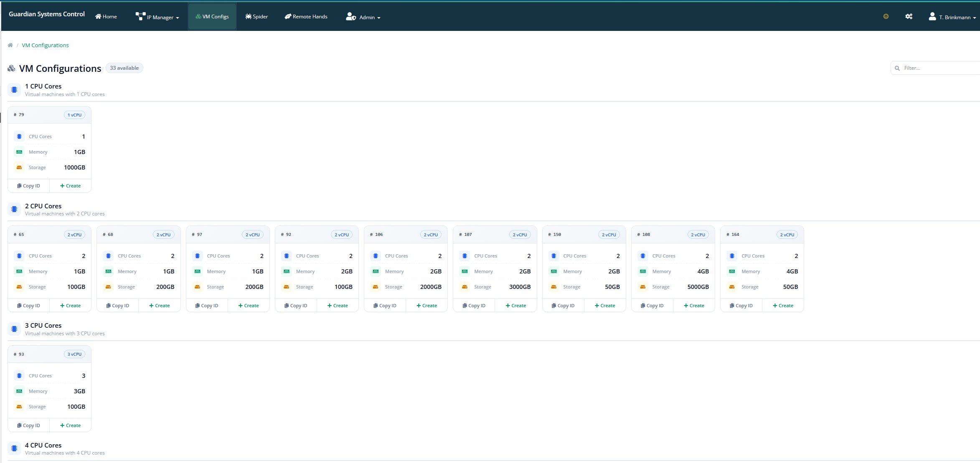Click the 3 CPU Cores section chip icon

(14, 329)
